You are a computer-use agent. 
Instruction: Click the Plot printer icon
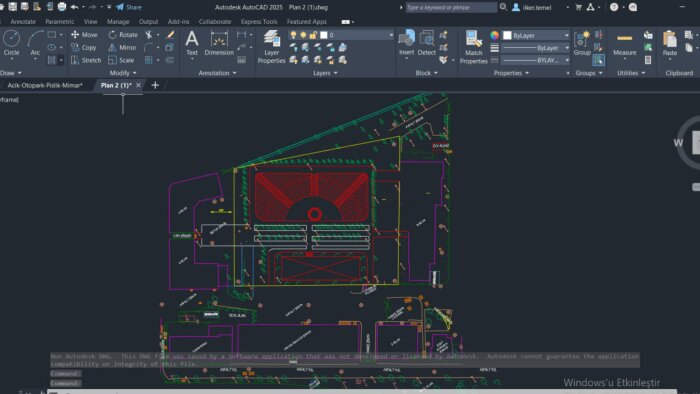click(62, 7)
